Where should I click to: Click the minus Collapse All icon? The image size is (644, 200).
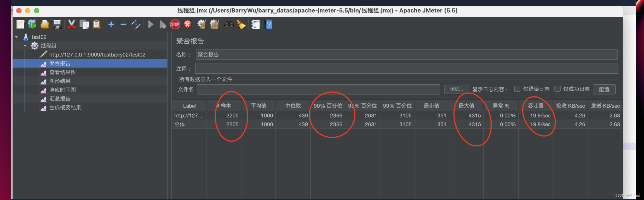[x=123, y=25]
